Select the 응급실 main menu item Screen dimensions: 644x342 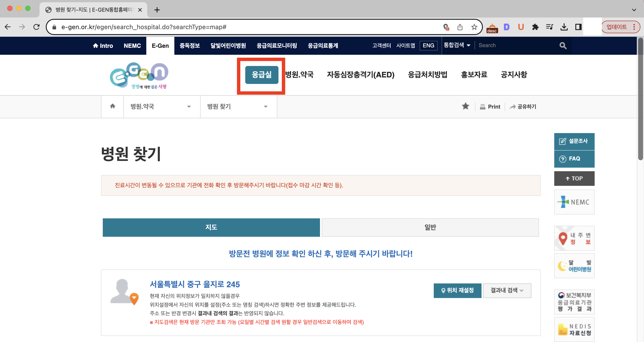[261, 75]
